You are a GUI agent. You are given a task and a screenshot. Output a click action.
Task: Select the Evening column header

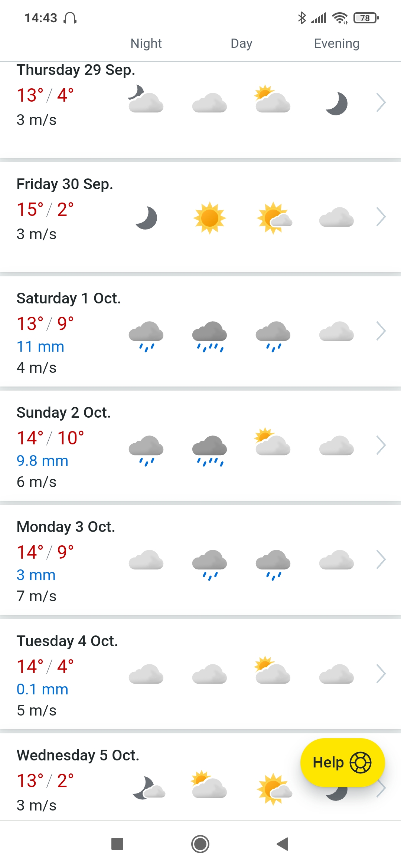[x=336, y=44]
